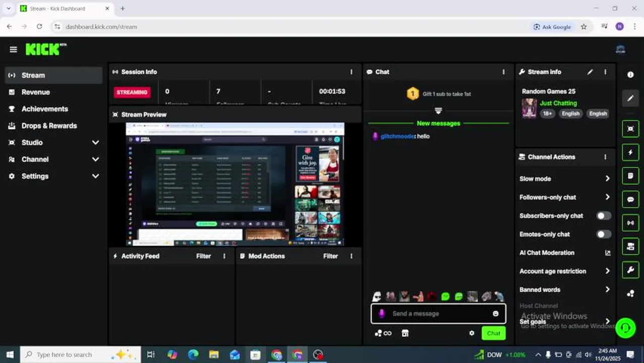Open the hamburger menu beside the Kick logo
The width and height of the screenshot is (644, 363).
(13, 49)
